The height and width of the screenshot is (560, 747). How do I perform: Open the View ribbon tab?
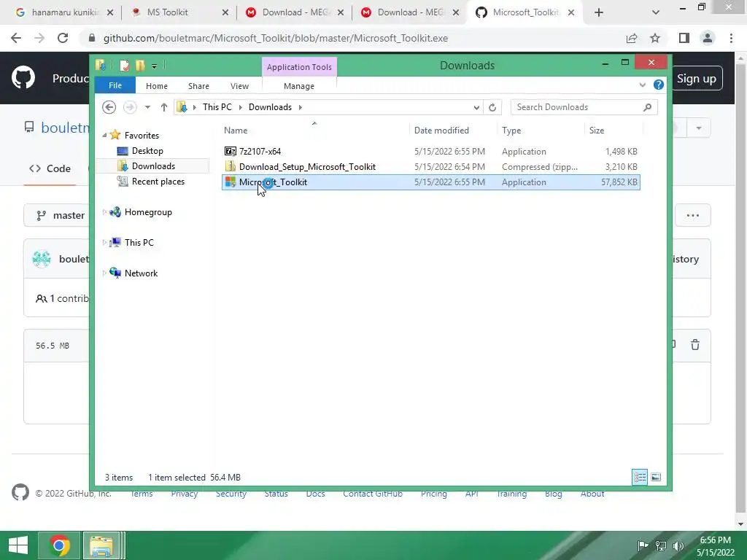pyautogui.click(x=239, y=86)
